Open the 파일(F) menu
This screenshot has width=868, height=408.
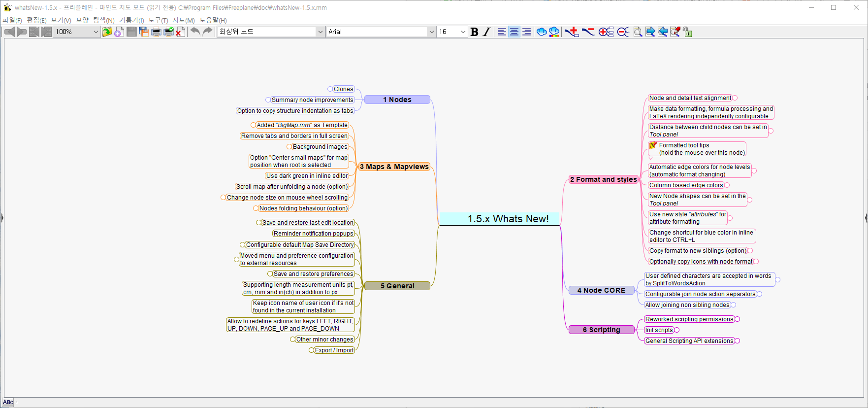[x=12, y=20]
